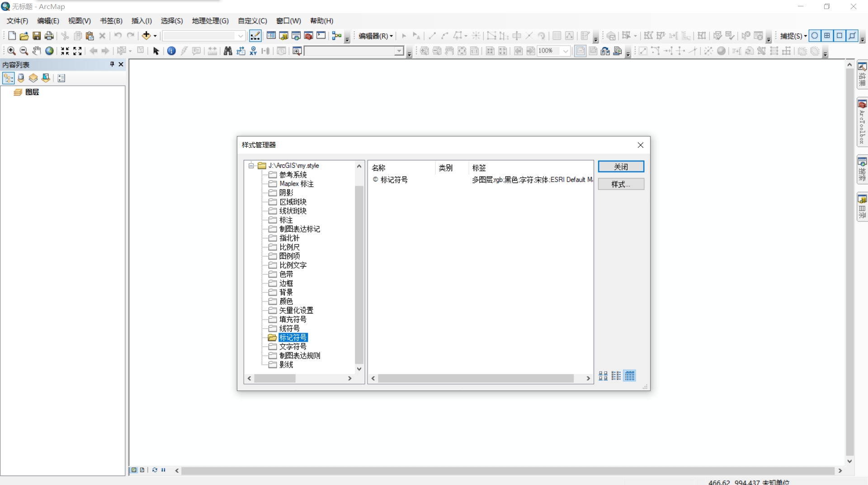Open the 编辑(E) menu
Image resolution: width=868 pixels, height=485 pixels.
pos(48,21)
